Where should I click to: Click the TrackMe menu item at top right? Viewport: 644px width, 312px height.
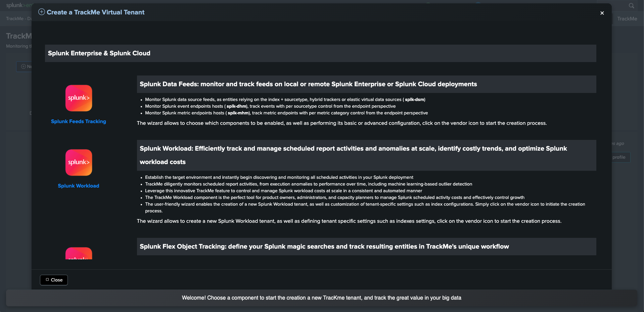pos(627,19)
